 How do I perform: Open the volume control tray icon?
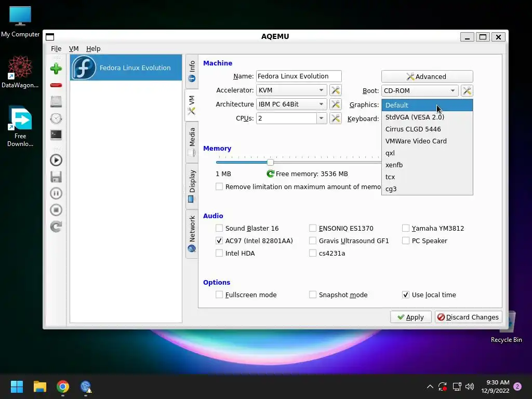click(x=470, y=387)
